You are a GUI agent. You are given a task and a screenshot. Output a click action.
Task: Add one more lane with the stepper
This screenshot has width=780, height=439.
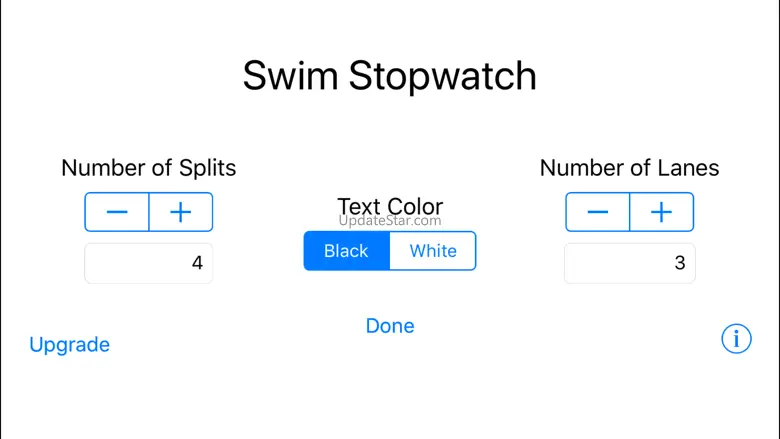pyautogui.click(x=661, y=212)
